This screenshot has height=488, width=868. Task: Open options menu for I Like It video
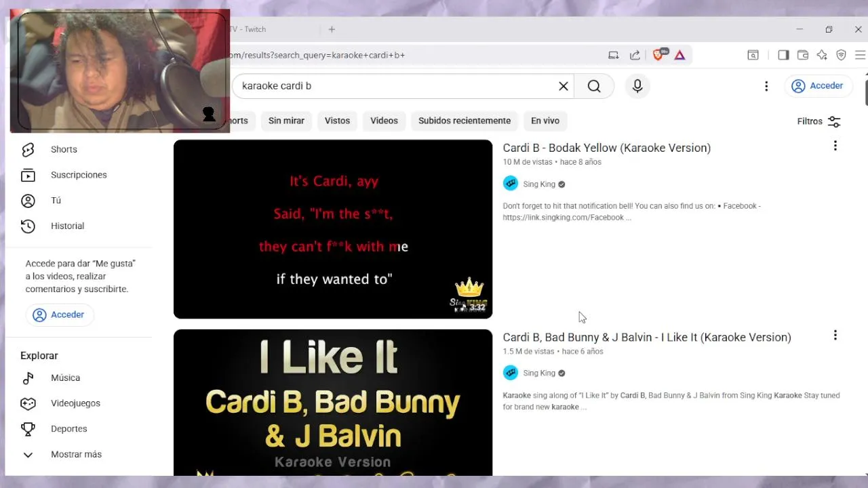click(835, 335)
